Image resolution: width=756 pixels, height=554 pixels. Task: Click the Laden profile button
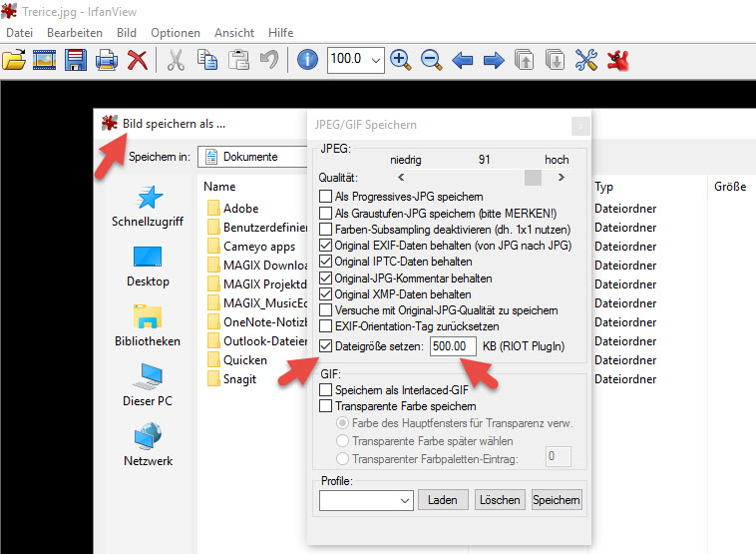pos(443,500)
